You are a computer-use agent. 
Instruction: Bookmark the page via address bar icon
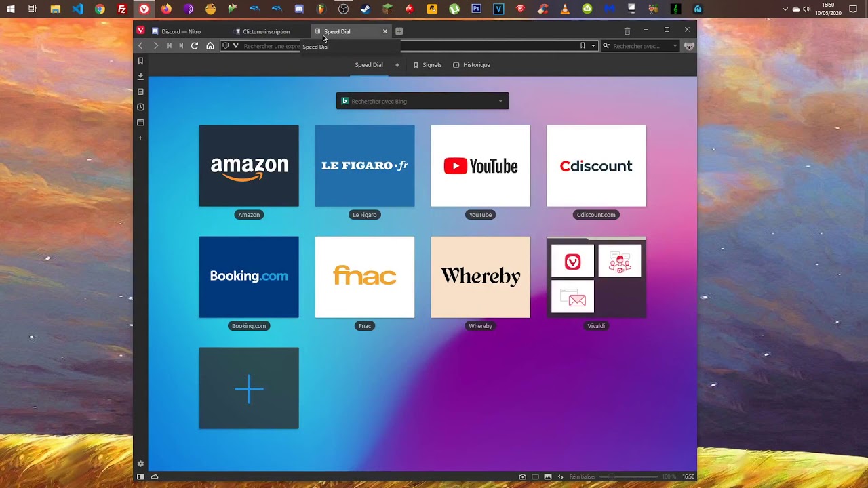click(x=583, y=46)
